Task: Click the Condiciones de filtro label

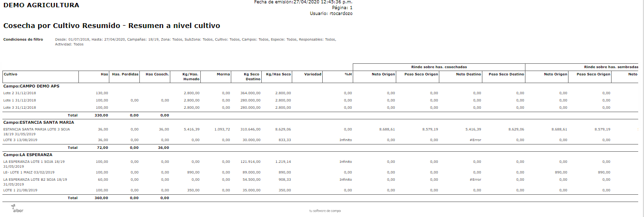Action: pos(23,39)
